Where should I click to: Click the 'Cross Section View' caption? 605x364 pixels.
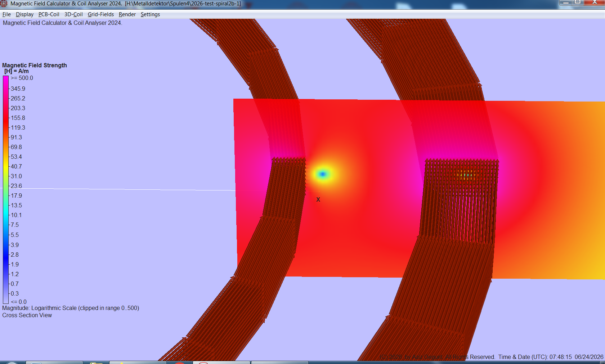coord(27,315)
